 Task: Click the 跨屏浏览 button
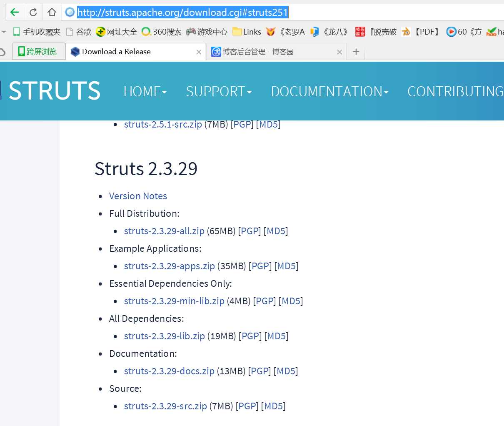click(39, 52)
